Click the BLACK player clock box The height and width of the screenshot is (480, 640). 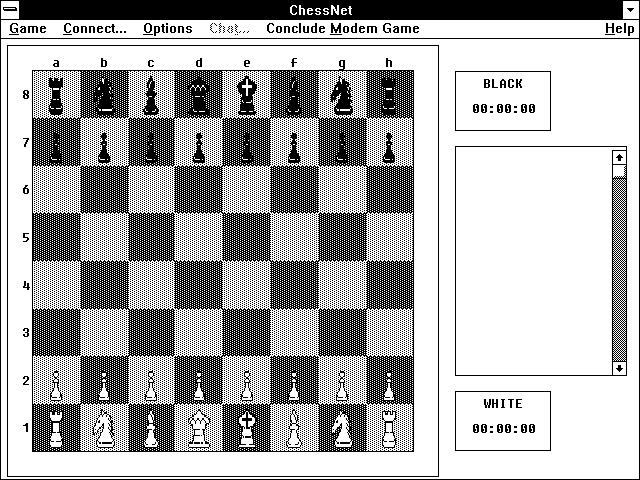503,101
